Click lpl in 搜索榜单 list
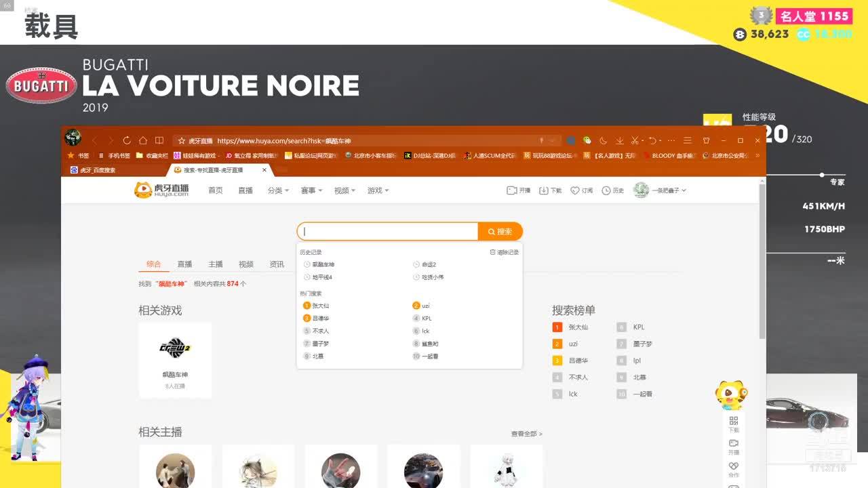 637,361
